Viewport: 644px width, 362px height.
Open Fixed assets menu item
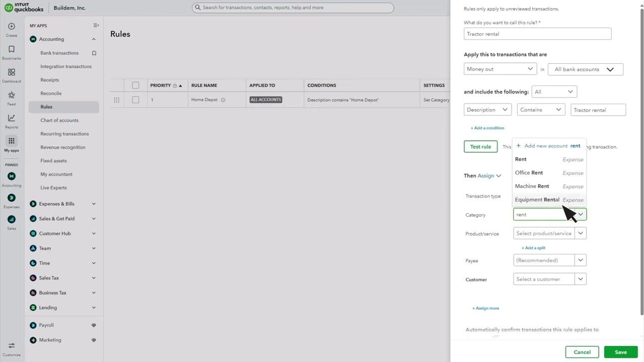coord(53,161)
